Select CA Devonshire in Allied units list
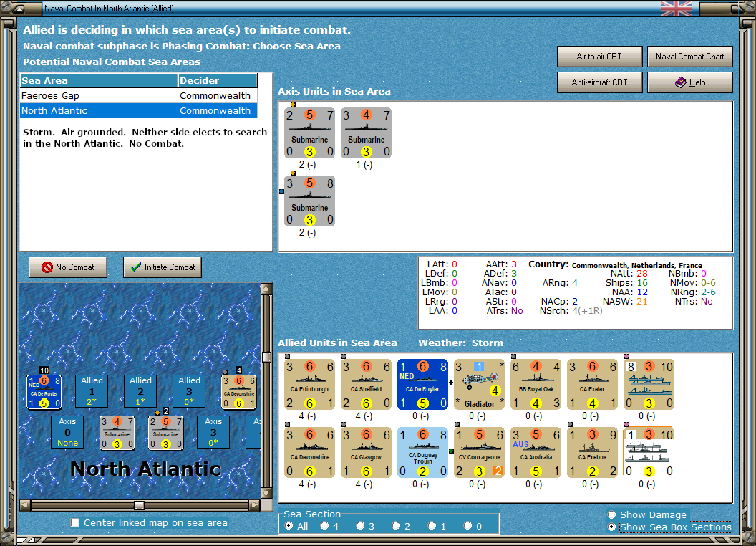The image size is (756, 546). point(309,452)
